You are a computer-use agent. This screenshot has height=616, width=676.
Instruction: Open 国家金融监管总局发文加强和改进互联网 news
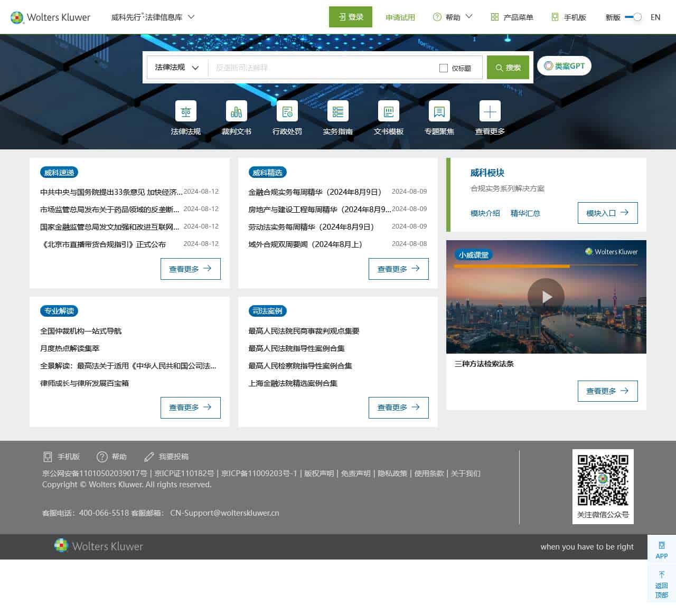pyautogui.click(x=110, y=227)
